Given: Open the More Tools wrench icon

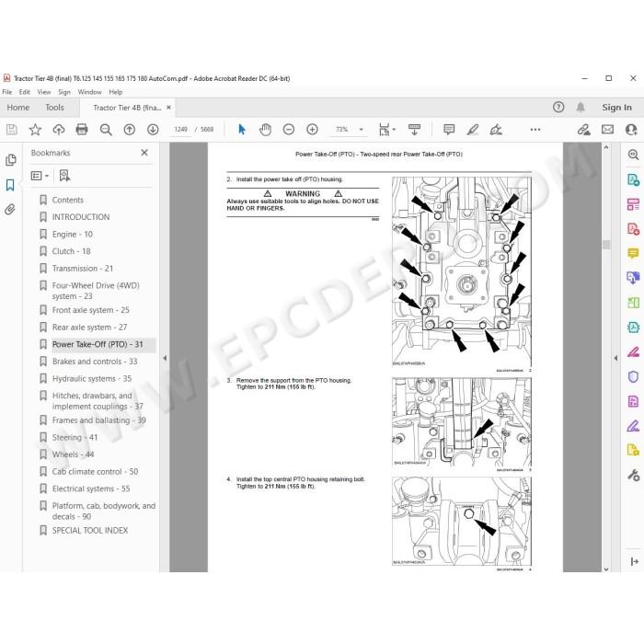Looking at the screenshot, I should (x=633, y=475).
